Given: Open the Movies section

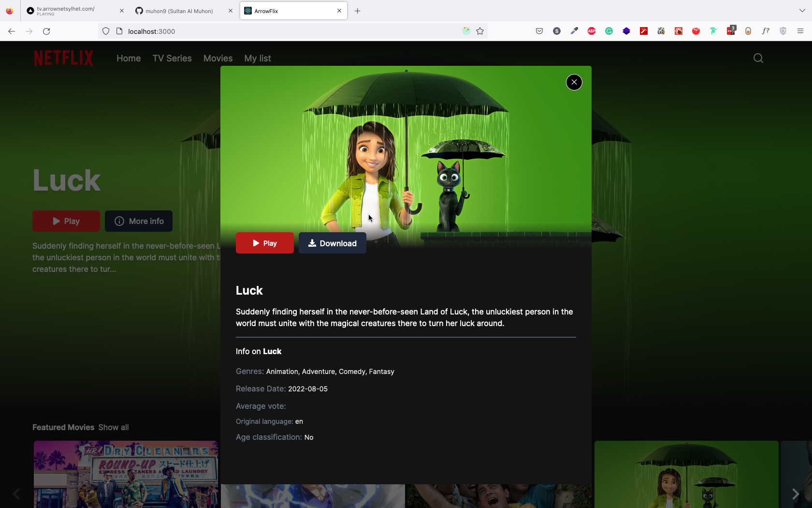Looking at the screenshot, I should coord(218,58).
